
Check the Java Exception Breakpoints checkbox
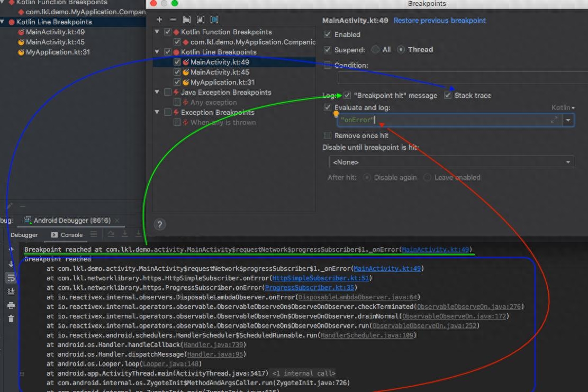pos(168,92)
